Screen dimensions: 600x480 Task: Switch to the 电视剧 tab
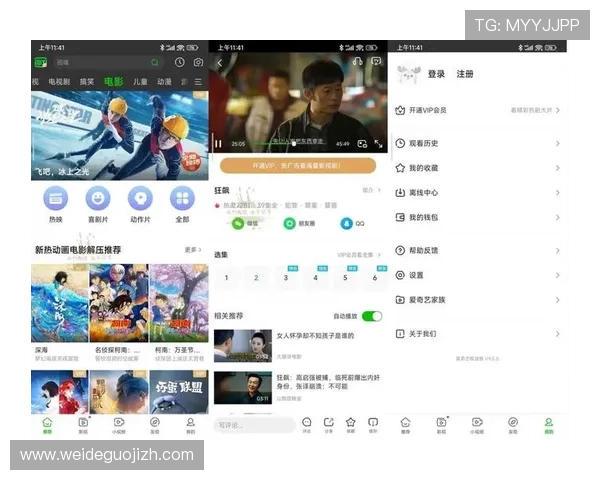pyautogui.click(x=59, y=82)
